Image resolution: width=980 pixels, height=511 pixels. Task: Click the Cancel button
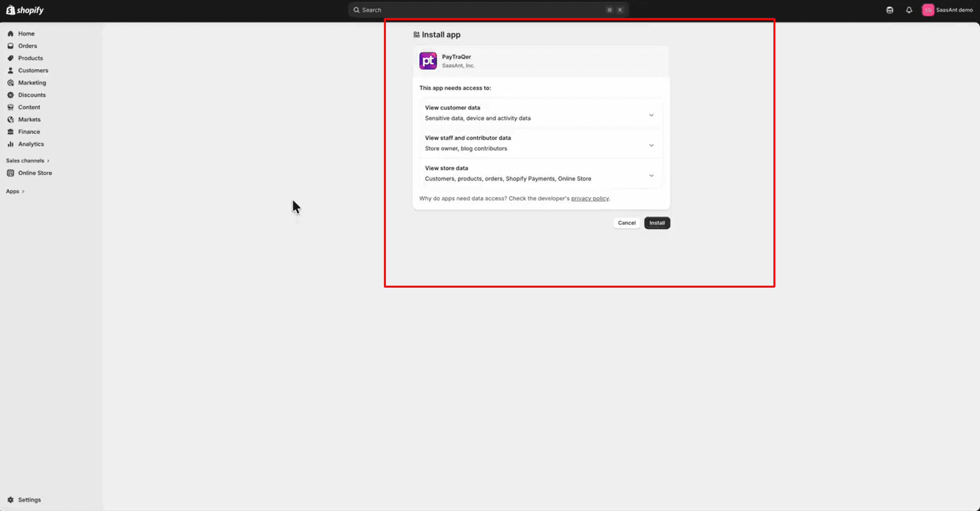[626, 223]
